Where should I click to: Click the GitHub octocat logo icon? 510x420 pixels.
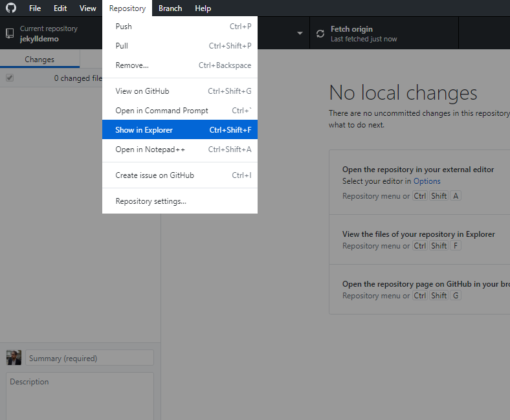[x=11, y=8]
